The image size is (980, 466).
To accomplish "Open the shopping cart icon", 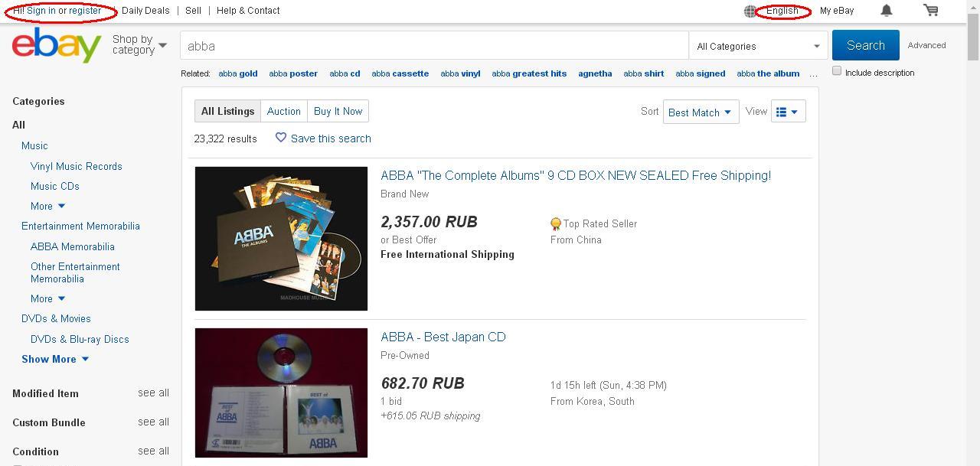I will tap(931, 10).
